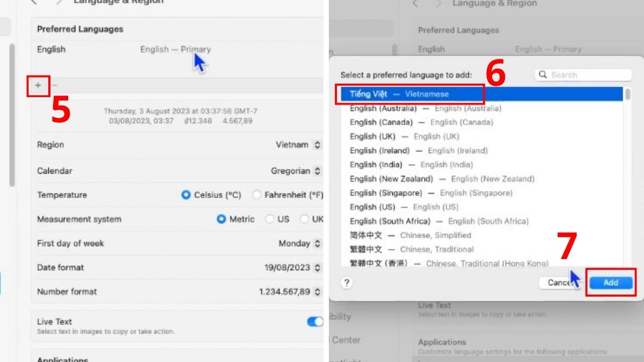Go back using the left chevron above the left Language & Region panel
Viewport: 644px width, 362px height.
pyautogui.click(x=33, y=3)
